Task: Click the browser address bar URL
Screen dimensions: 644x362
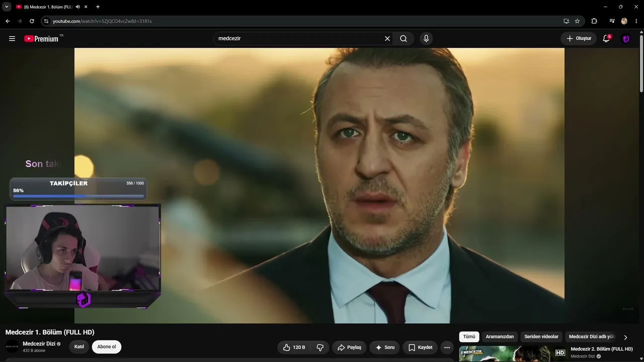Action: pos(102,21)
